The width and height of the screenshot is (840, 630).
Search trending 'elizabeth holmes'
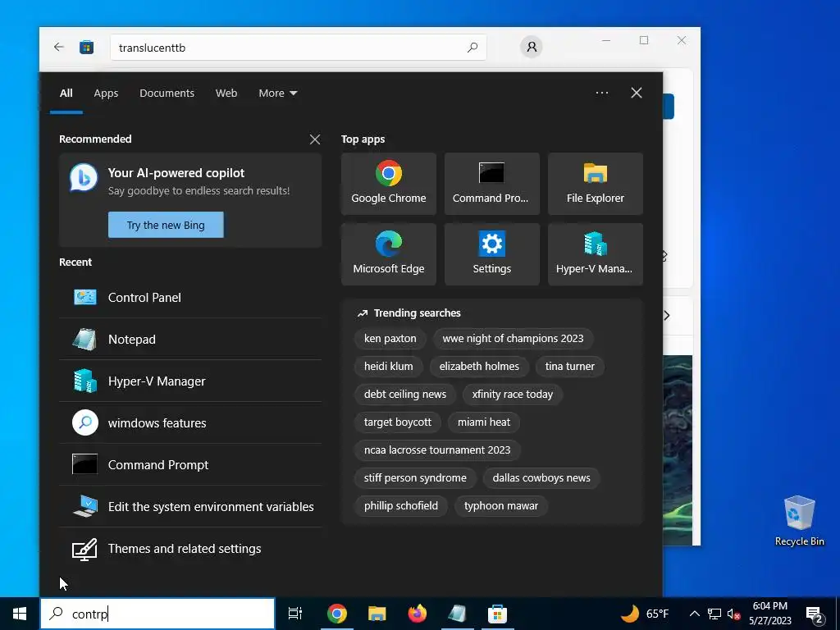479,367
